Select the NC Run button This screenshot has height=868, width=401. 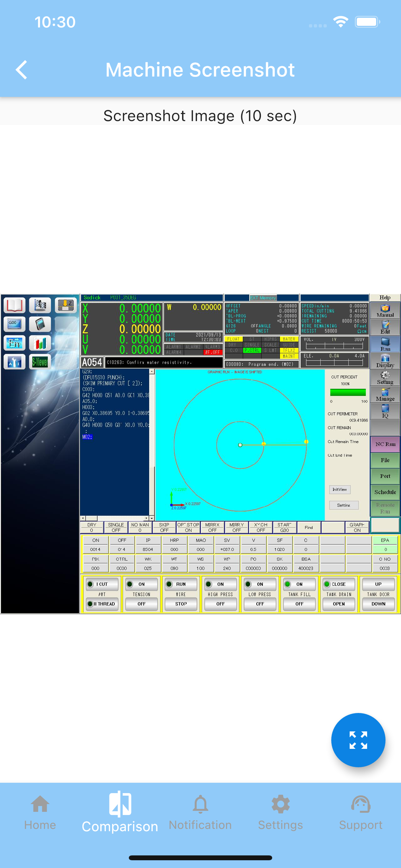click(x=385, y=444)
